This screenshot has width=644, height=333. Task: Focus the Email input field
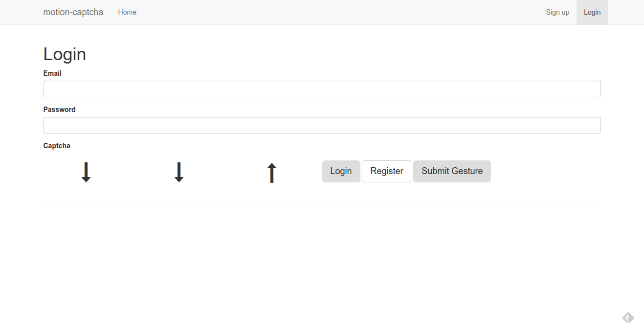click(x=322, y=89)
